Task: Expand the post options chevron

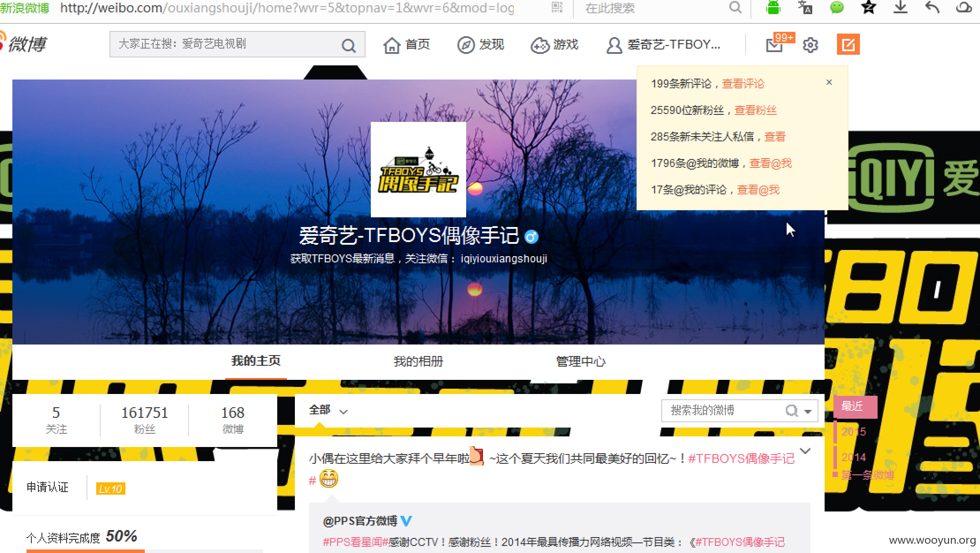Action: click(806, 451)
